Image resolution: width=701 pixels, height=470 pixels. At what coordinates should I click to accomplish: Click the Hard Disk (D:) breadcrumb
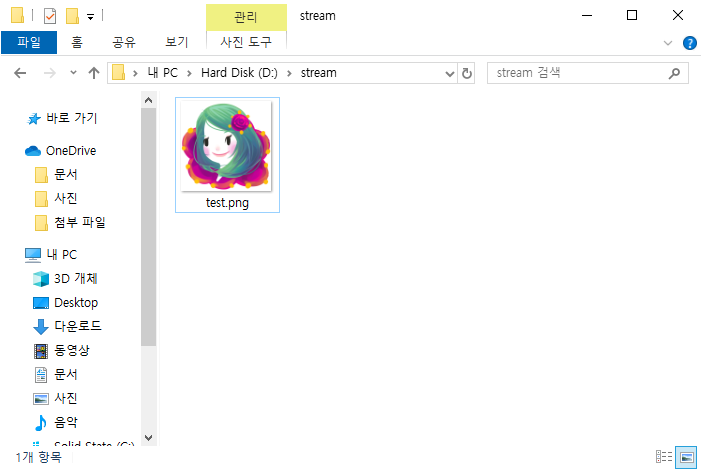pyautogui.click(x=239, y=72)
